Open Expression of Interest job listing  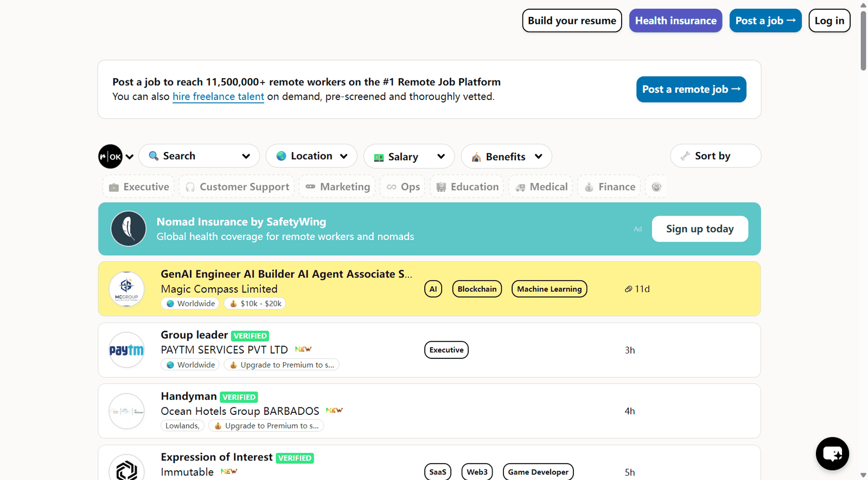pos(216,457)
